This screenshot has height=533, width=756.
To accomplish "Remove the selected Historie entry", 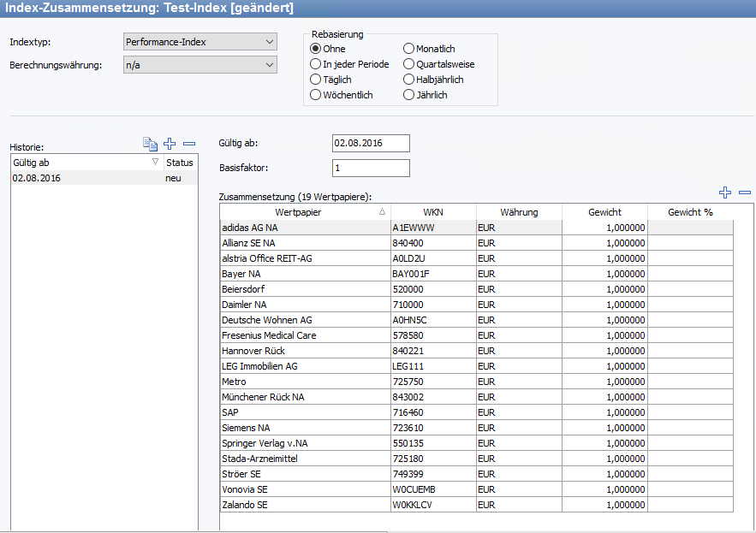I will click(189, 144).
